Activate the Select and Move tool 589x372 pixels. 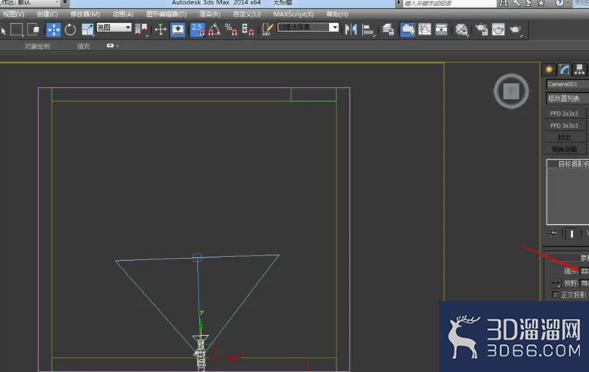[x=53, y=30]
